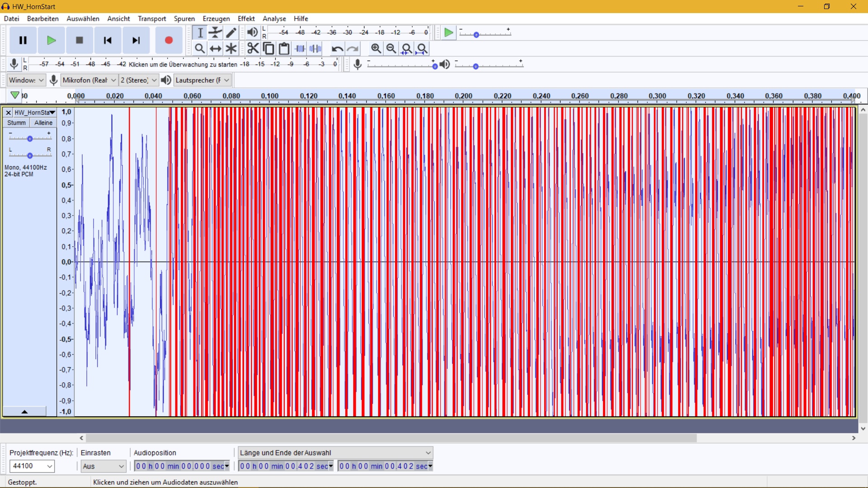Toggle the Pause button
Screen dimensions: 868x488
point(23,40)
